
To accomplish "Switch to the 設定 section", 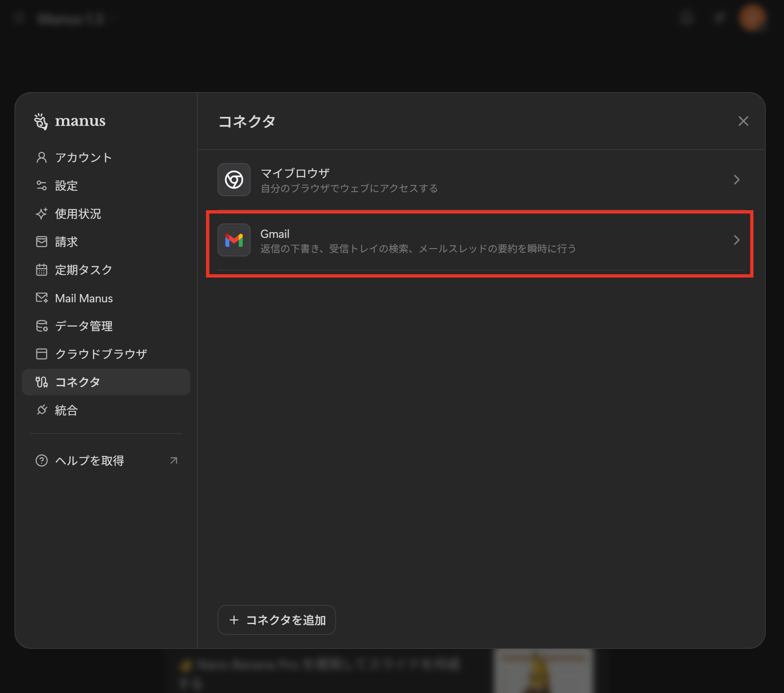I will (x=66, y=185).
